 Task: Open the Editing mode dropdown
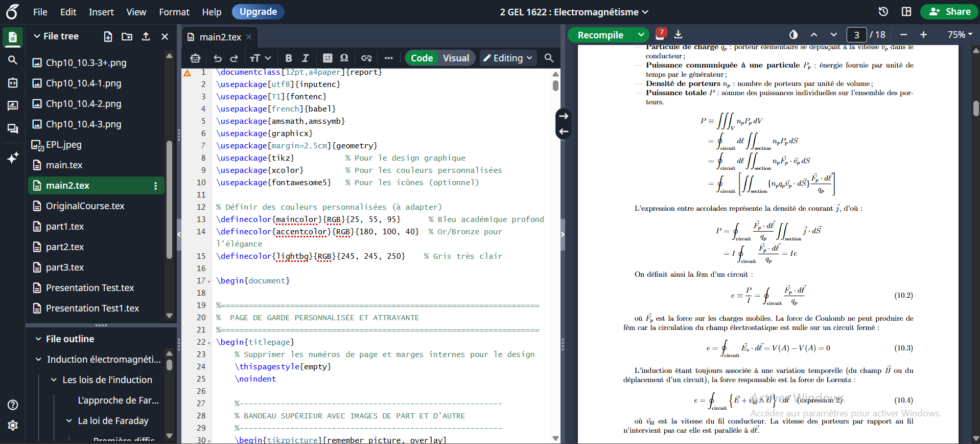508,58
